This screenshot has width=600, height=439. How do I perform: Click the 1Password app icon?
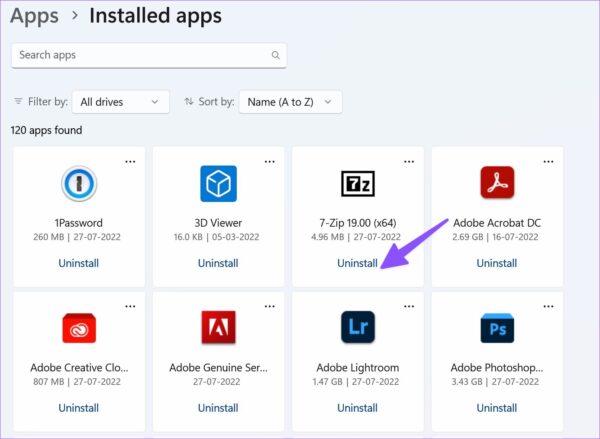pos(79,184)
